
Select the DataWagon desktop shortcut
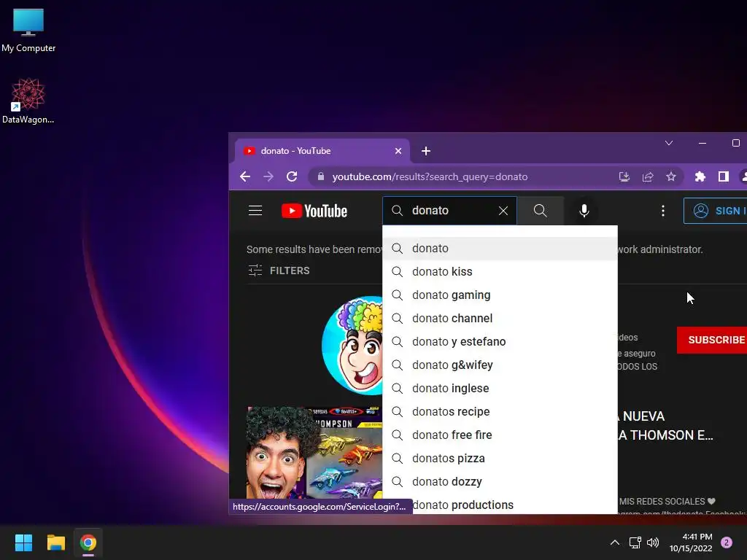[28, 101]
